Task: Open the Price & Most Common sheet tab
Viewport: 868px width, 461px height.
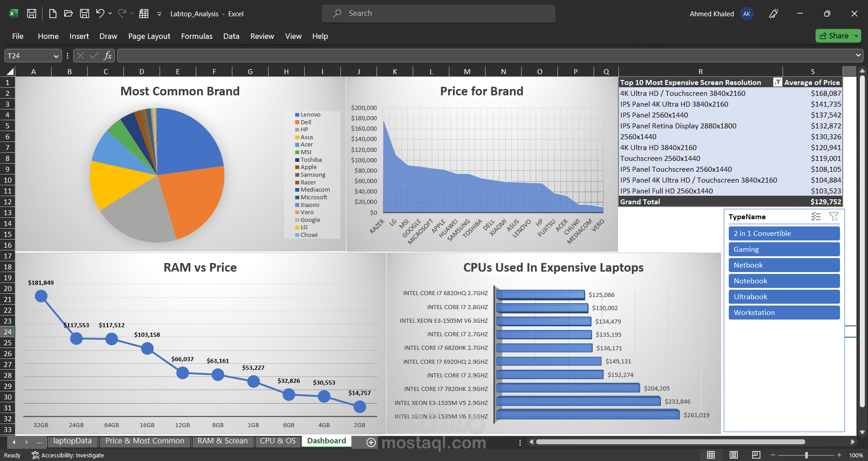Action: pyautogui.click(x=145, y=441)
